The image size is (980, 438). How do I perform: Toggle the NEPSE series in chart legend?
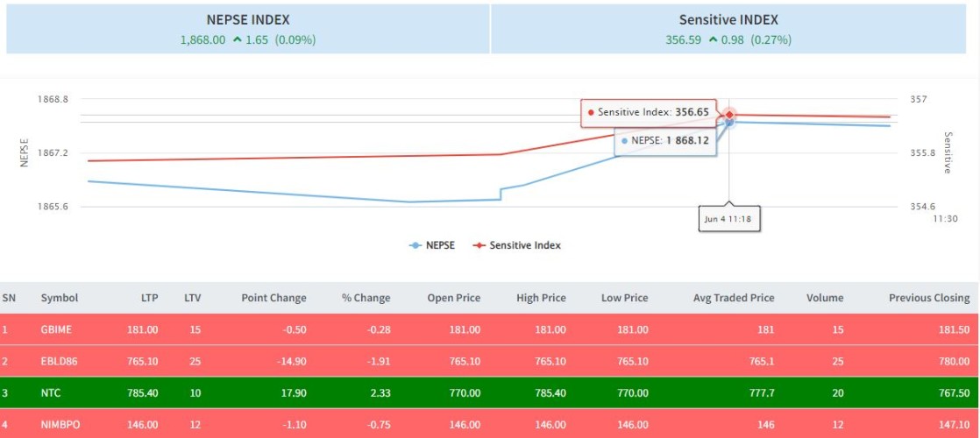[x=432, y=245]
